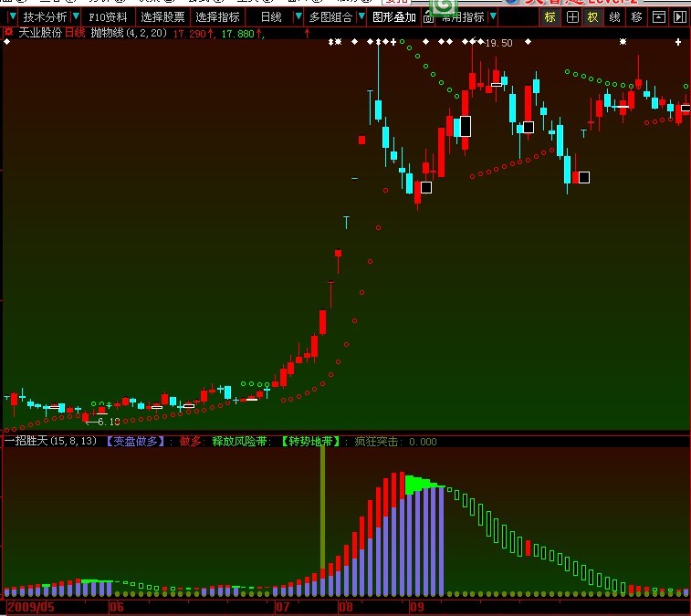Toggle the 标 annotation button
Viewport: 691px width, 616px height.
(550, 17)
